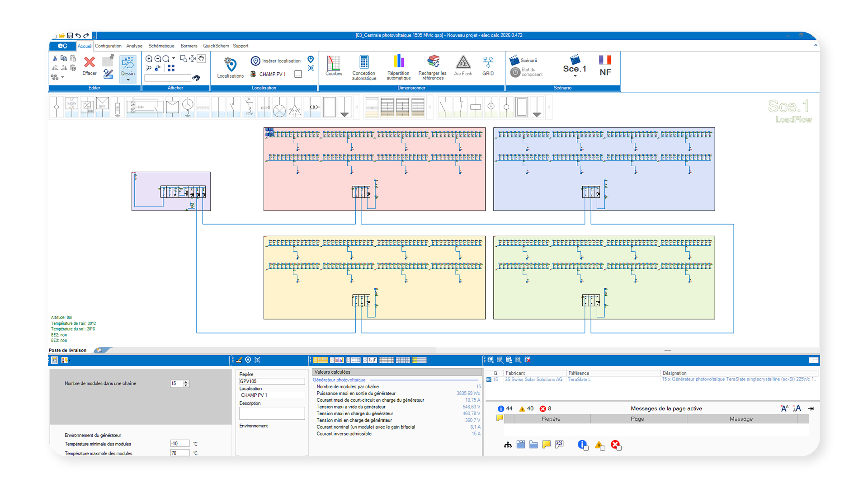The width and height of the screenshot is (868, 488).
Task: Toggle the error messages filter
Action: 616,445
